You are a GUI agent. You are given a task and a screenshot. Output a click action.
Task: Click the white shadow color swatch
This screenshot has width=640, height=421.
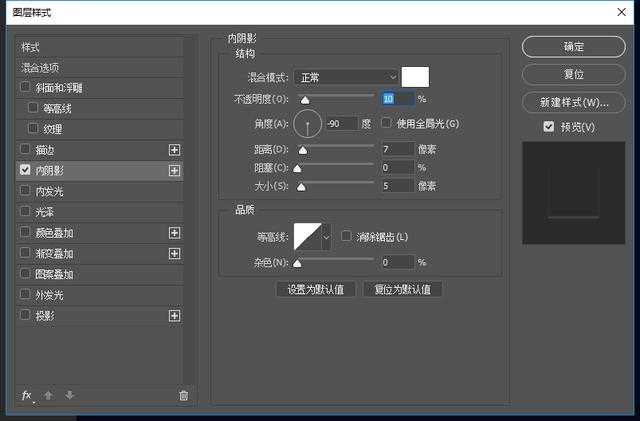point(415,77)
